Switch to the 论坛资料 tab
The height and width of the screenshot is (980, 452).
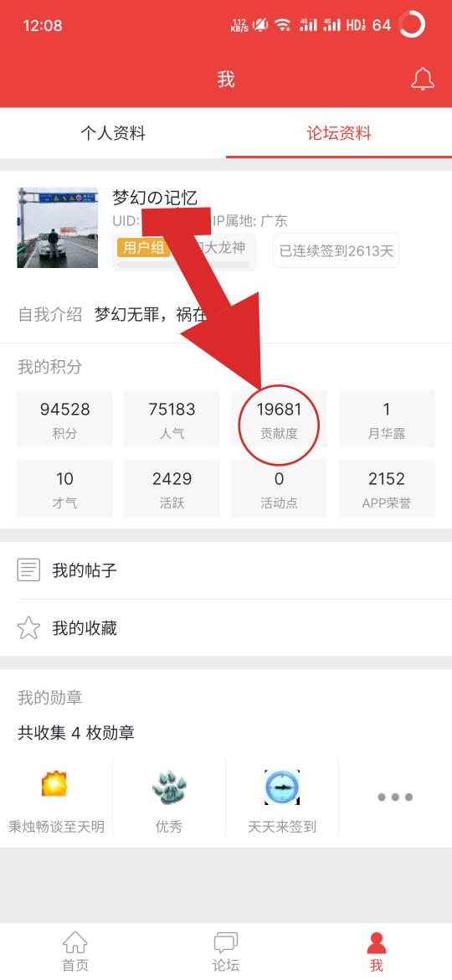(x=339, y=133)
